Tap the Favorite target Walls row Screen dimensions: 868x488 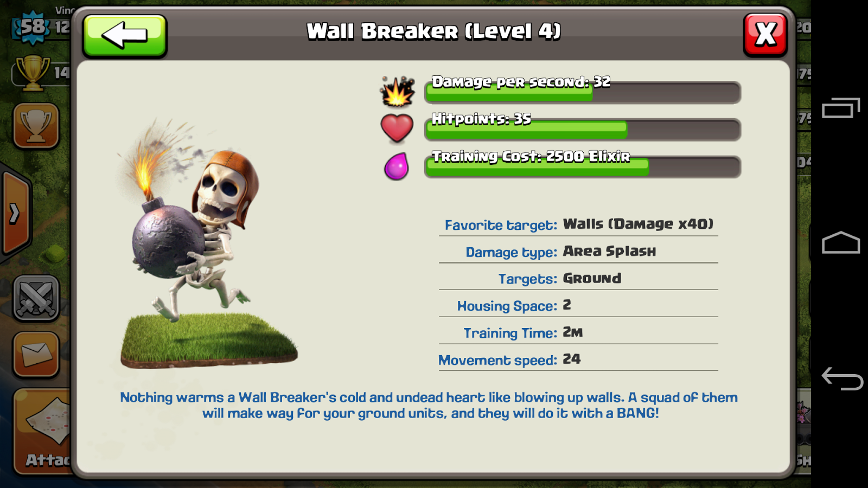578,224
